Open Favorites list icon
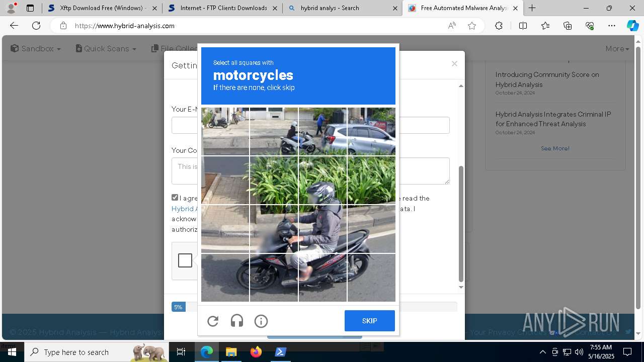This screenshot has height=362, width=644. tap(545, 26)
